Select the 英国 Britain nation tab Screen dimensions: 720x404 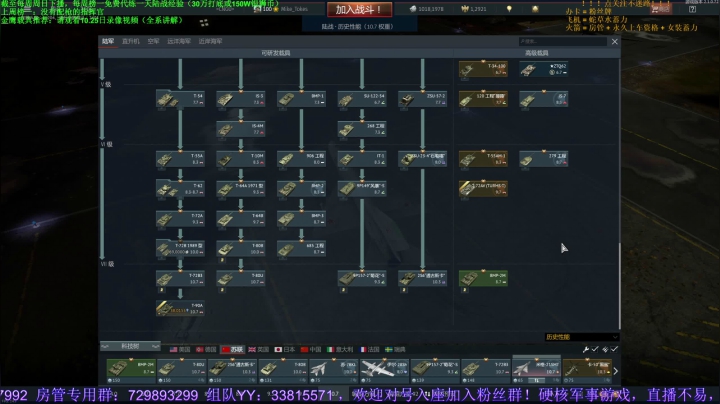click(259, 349)
